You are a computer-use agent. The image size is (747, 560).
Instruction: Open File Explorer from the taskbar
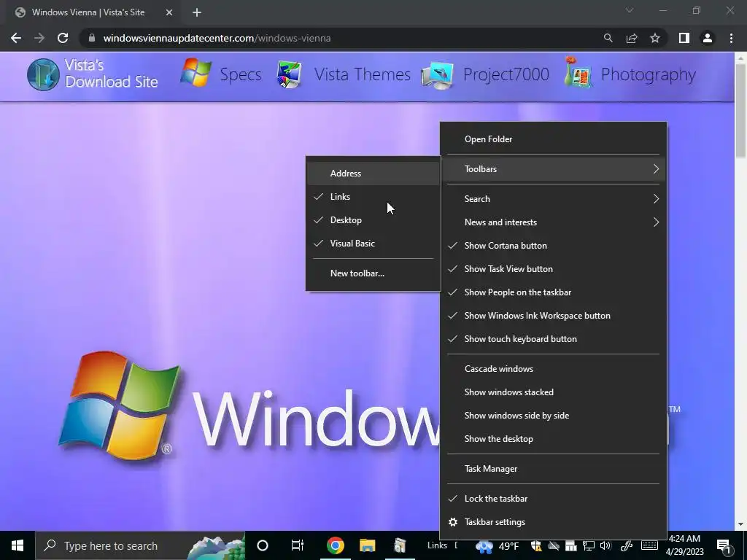368,545
